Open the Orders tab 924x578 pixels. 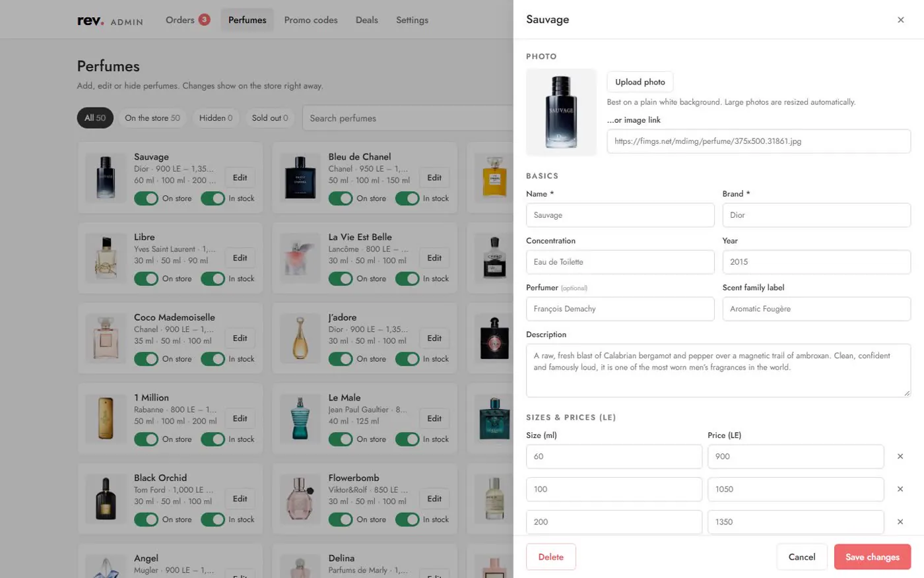point(187,20)
